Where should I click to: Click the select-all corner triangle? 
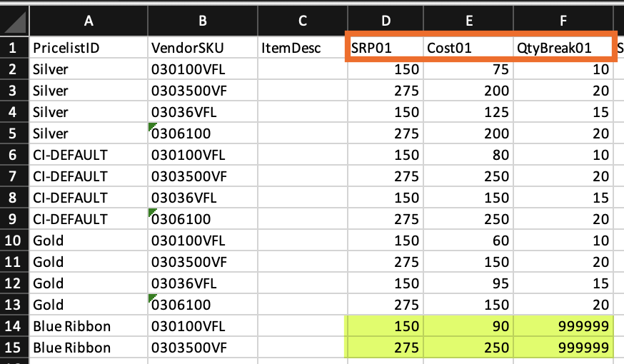point(15,22)
